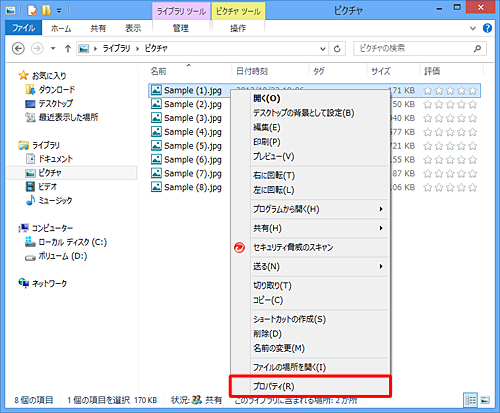Open ボリューム (D:) drive
Viewport: 500px width, 413px height.
[56, 256]
